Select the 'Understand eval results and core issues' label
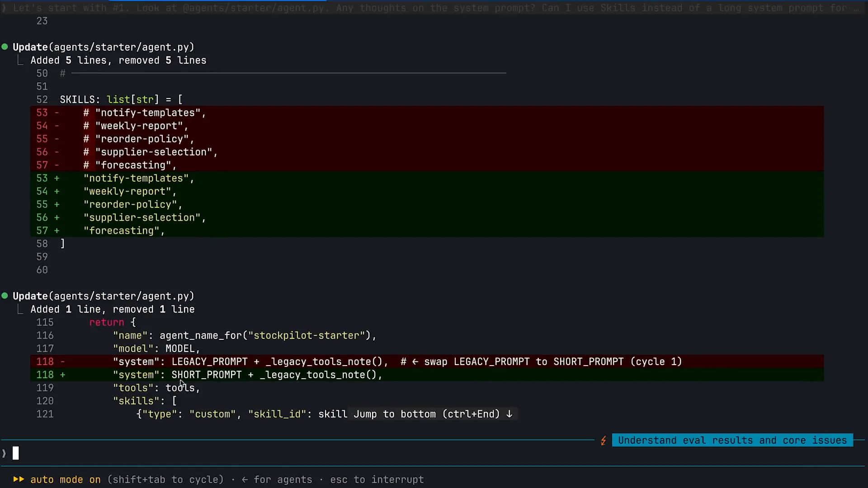The height and width of the screenshot is (488, 868). point(732,440)
